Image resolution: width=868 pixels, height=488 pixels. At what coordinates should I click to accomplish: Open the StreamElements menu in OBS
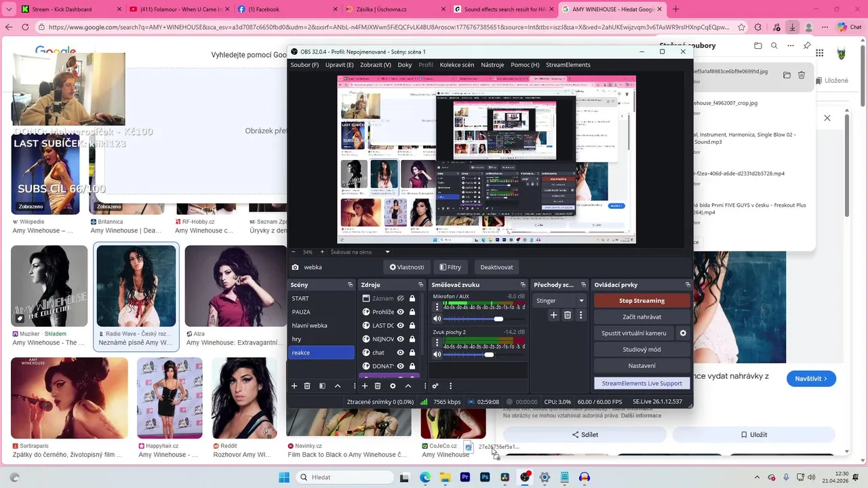pyautogui.click(x=568, y=65)
